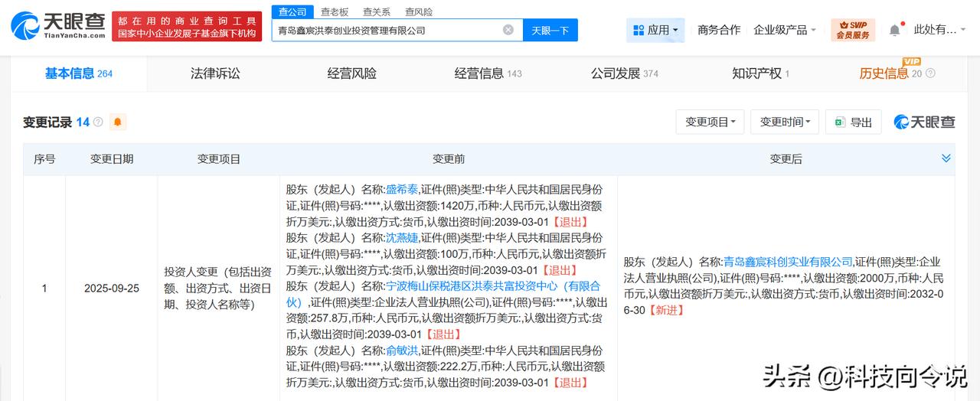
Task: Click the 变更后 column header
Action: click(x=786, y=158)
